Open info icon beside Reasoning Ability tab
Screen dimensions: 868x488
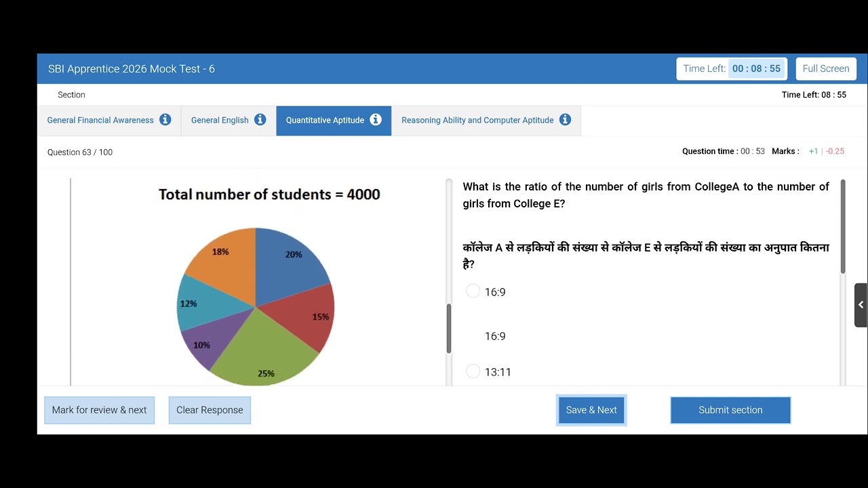tap(565, 120)
